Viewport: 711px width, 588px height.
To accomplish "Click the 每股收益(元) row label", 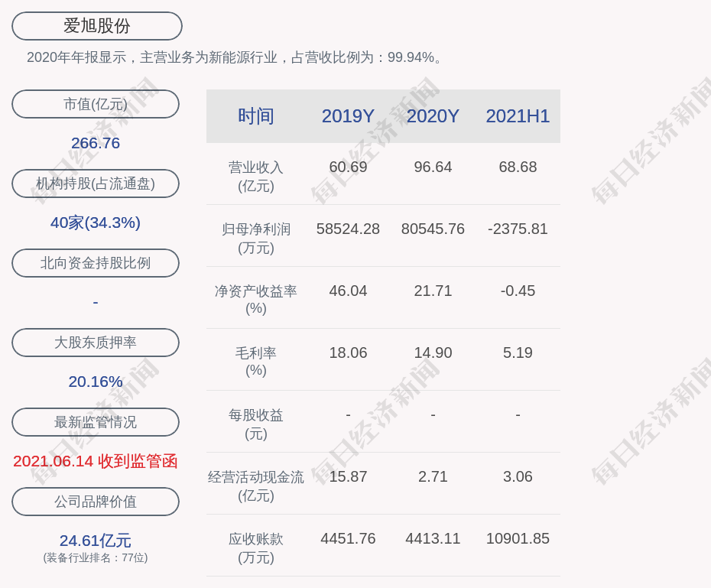I will click(x=256, y=424).
